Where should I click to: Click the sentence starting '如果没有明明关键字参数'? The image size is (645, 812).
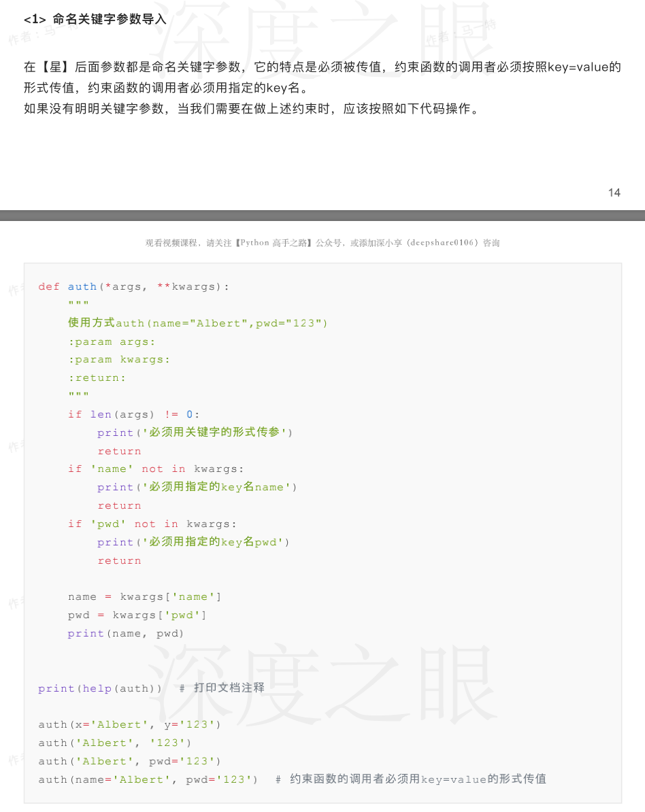pyautogui.click(x=252, y=109)
